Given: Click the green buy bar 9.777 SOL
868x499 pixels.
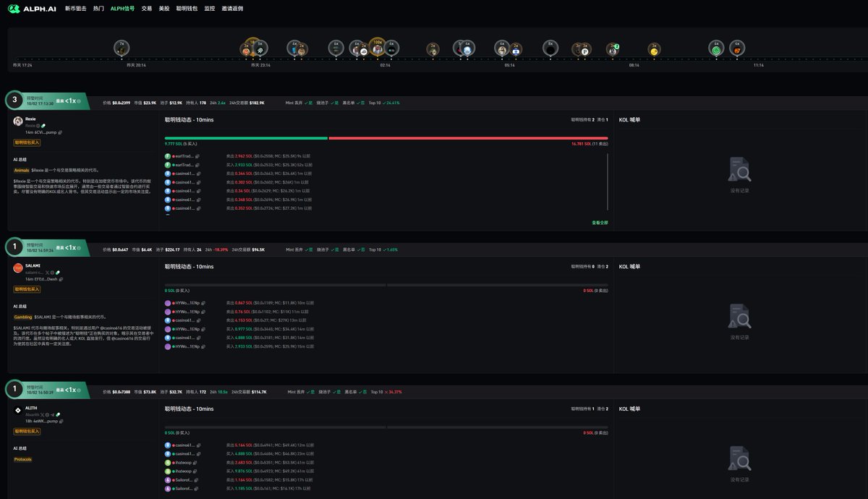Looking at the screenshot, I should pos(246,137).
